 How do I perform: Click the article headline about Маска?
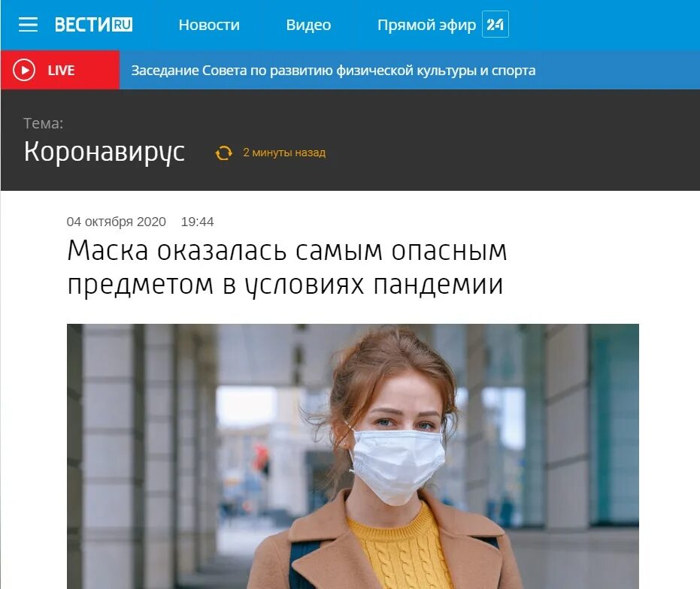[287, 267]
